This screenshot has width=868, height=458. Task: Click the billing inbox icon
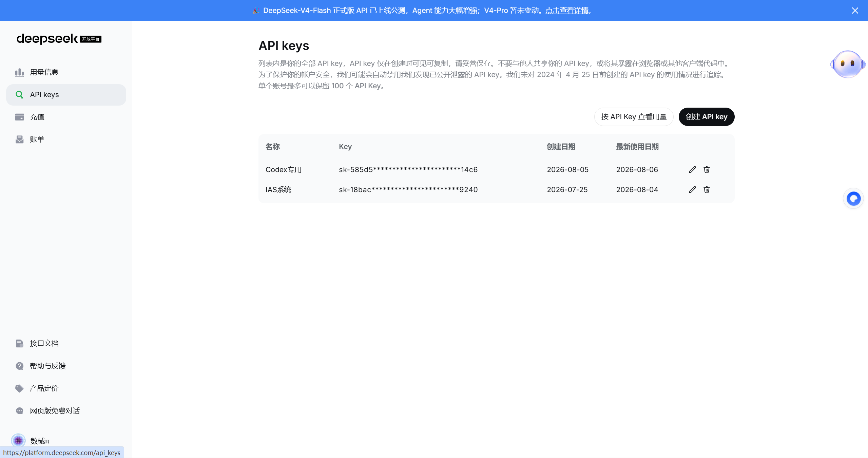[x=20, y=140]
